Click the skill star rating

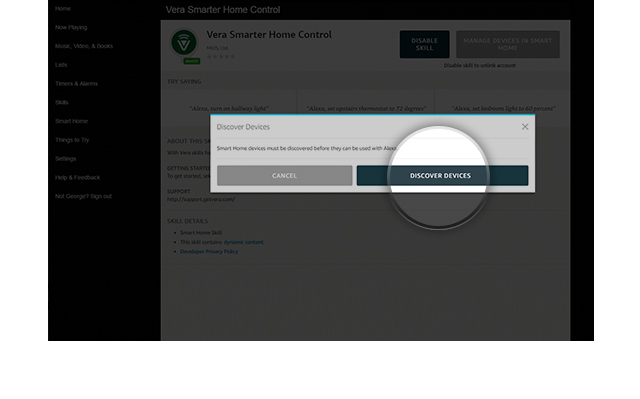pyautogui.click(x=221, y=57)
